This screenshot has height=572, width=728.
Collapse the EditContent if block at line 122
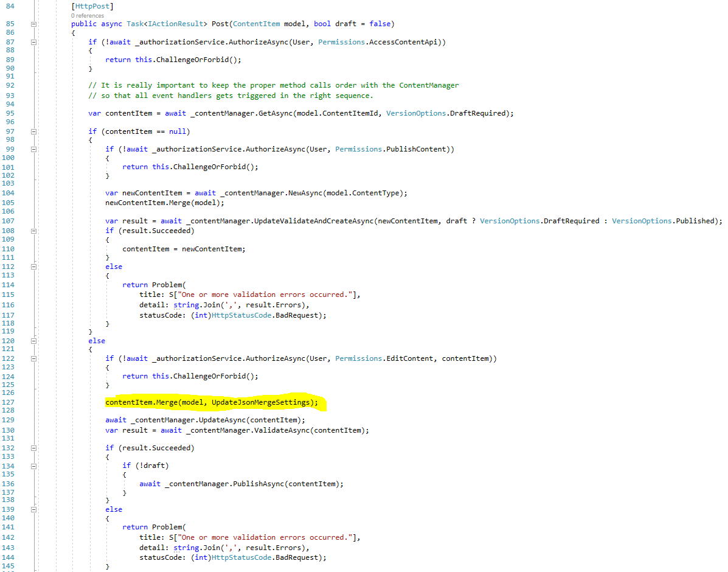[33, 359]
